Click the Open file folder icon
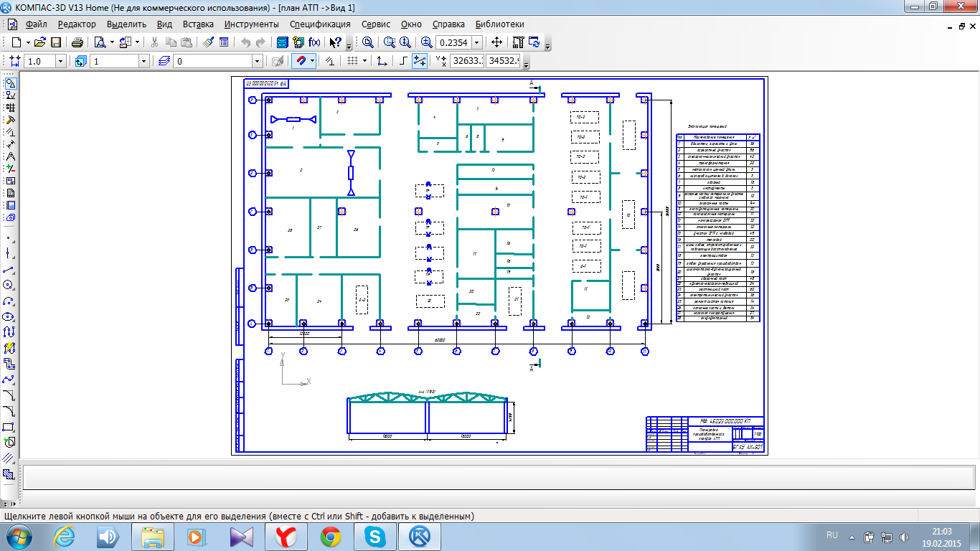980x551 pixels. (x=40, y=42)
